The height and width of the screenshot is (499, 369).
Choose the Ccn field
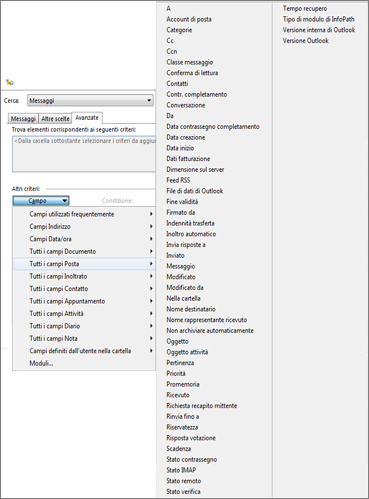point(172,51)
